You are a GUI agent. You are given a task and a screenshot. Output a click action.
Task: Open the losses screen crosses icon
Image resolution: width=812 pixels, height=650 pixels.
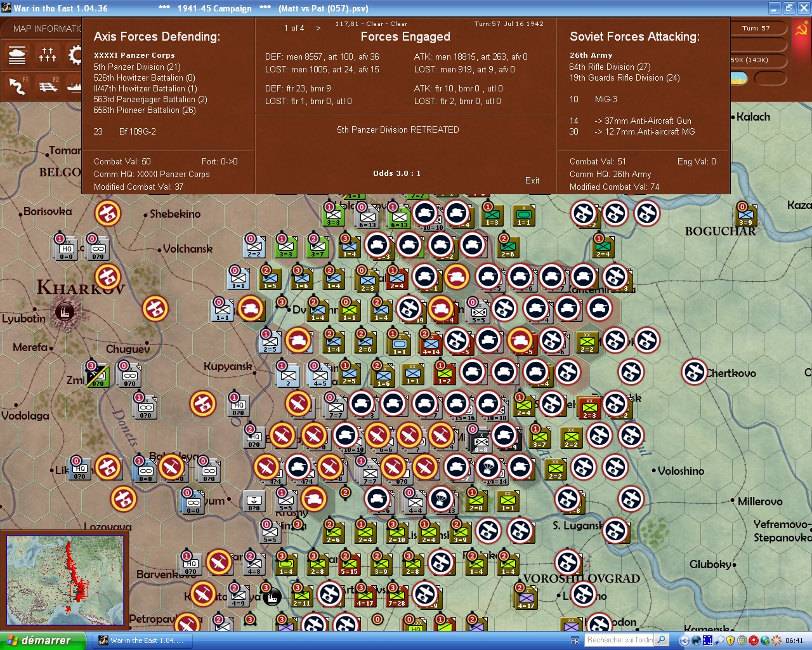click(48, 56)
